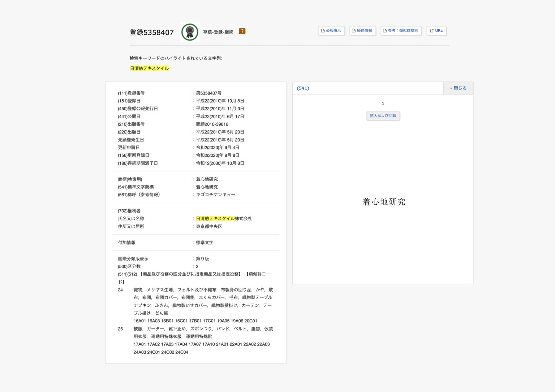The height and width of the screenshot is (392, 555).
Task: Click the 登録5358407 page heading
Action: click(151, 32)
